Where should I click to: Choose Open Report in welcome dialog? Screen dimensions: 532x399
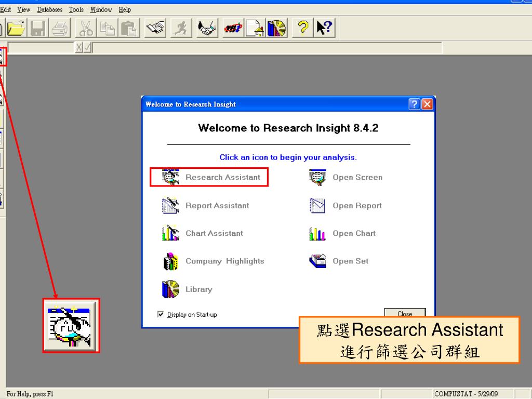click(345, 205)
